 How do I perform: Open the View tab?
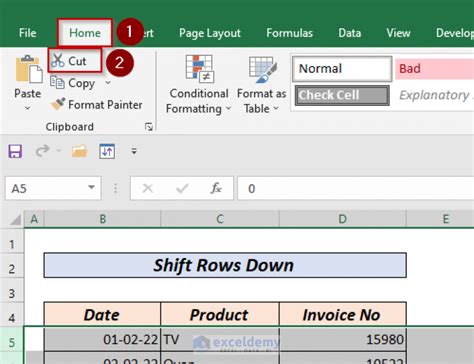tap(398, 33)
